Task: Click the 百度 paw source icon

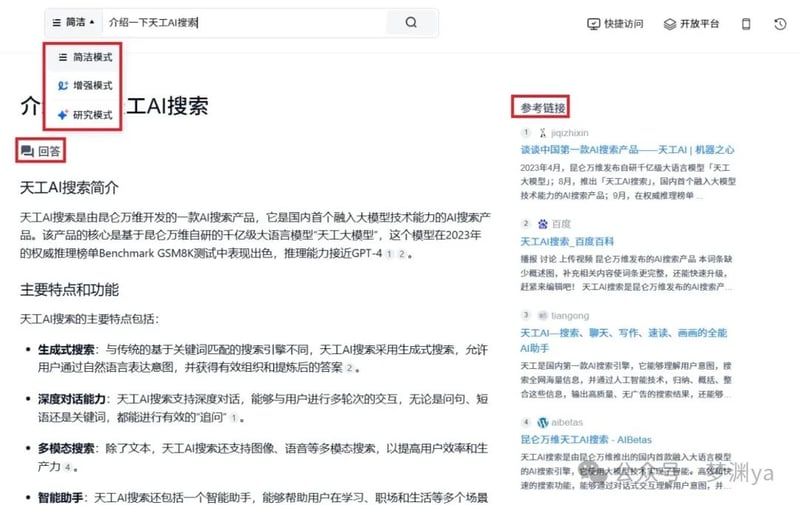Action: [x=543, y=224]
